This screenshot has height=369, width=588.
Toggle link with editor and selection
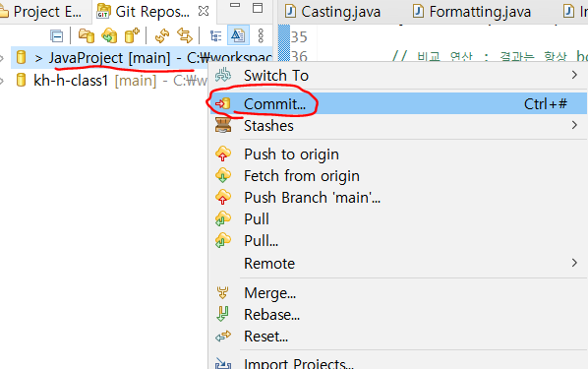click(x=185, y=36)
